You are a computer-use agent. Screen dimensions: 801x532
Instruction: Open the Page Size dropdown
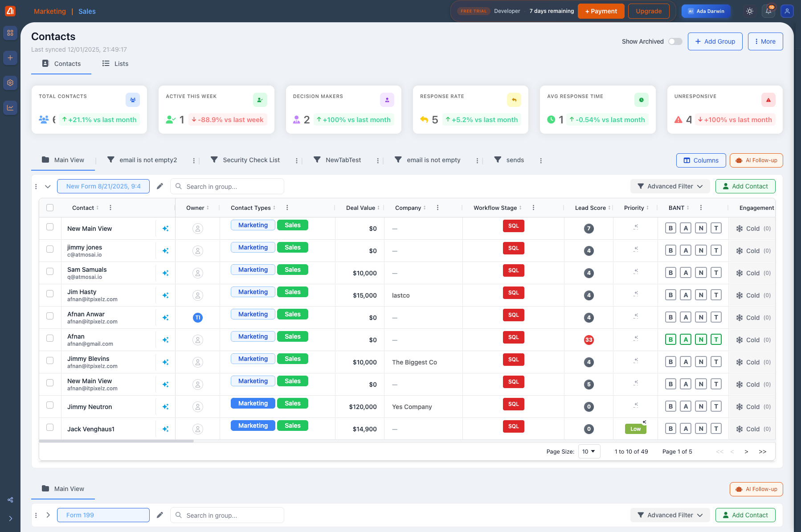click(x=589, y=451)
